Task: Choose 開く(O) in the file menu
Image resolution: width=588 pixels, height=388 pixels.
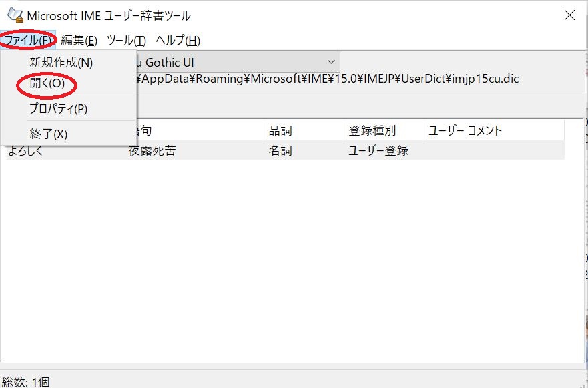Action: click(69, 83)
